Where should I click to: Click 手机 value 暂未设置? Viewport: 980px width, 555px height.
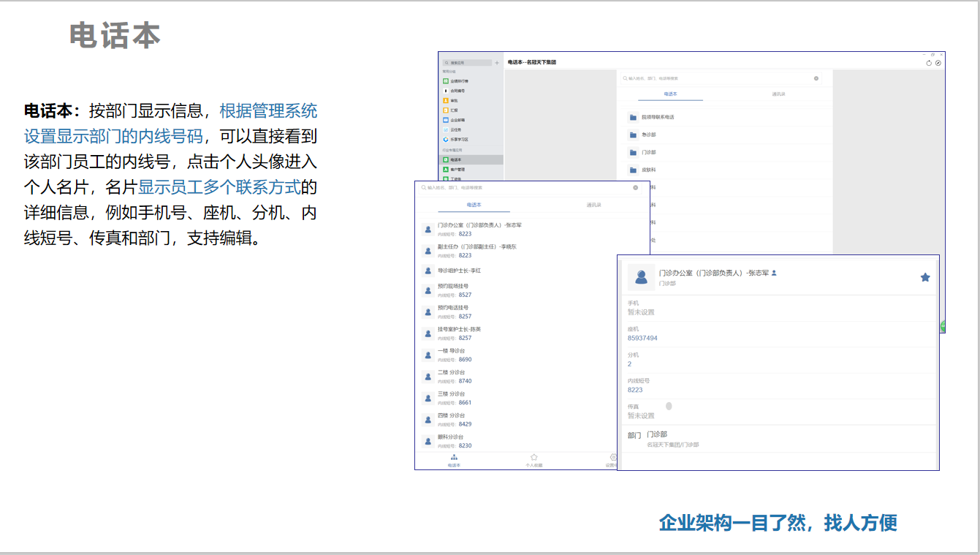(641, 312)
